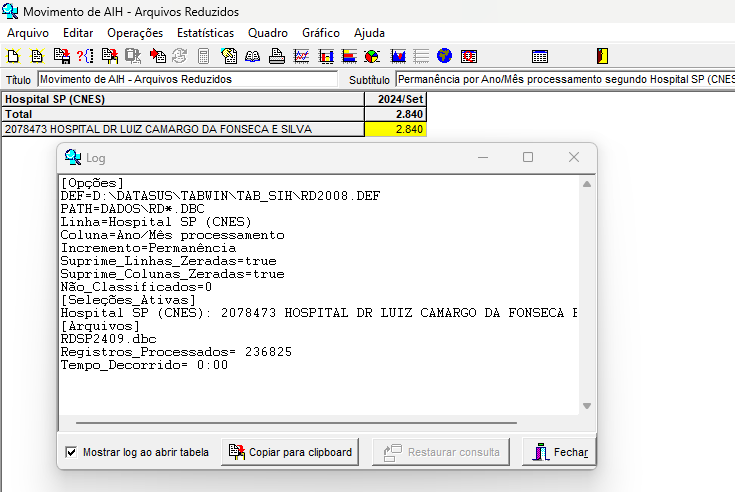Click the view log hand-on-page icon
This screenshot has height=492, width=735.
229,56
